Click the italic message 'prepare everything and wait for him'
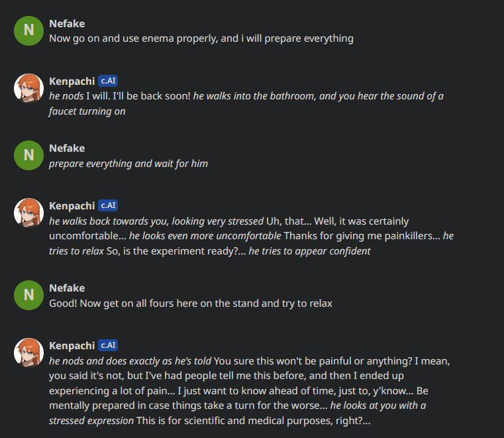 (x=128, y=164)
